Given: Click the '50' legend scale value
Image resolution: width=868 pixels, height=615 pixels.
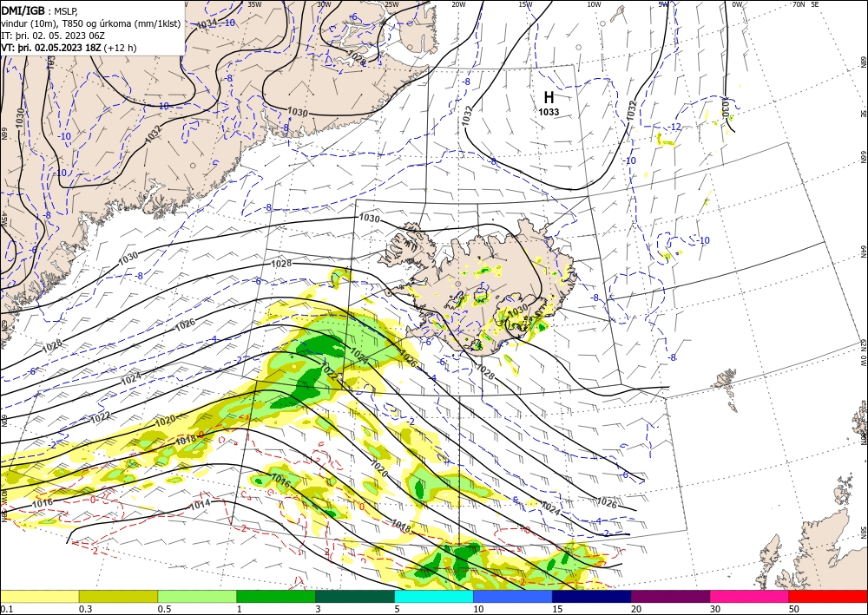Looking at the screenshot, I should [x=794, y=609].
